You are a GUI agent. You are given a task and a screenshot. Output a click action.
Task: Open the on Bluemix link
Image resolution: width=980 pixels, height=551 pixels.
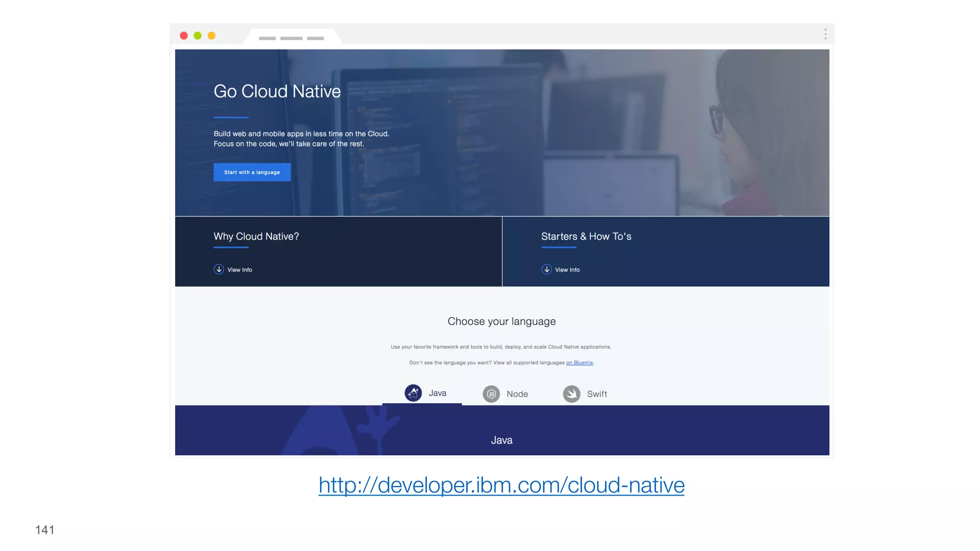click(579, 363)
